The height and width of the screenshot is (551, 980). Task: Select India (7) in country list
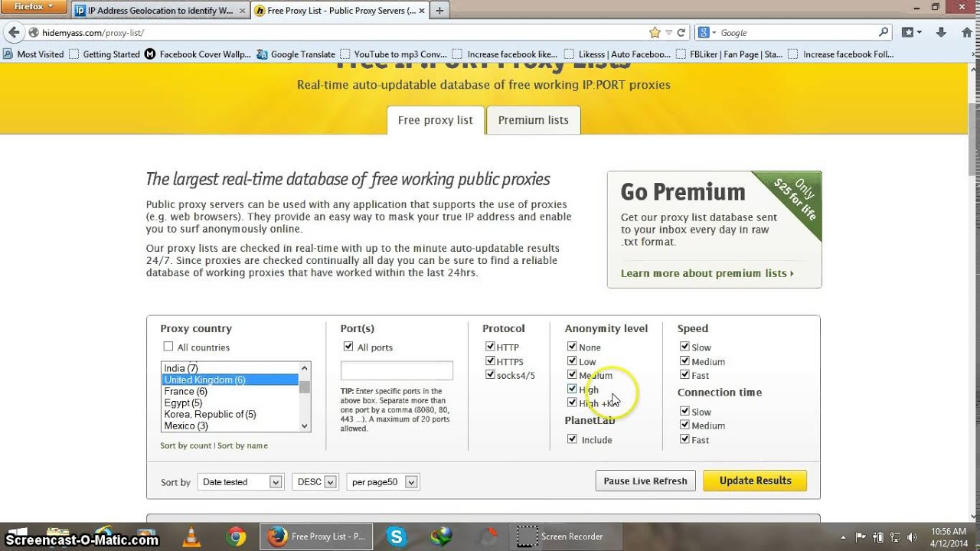click(x=230, y=368)
